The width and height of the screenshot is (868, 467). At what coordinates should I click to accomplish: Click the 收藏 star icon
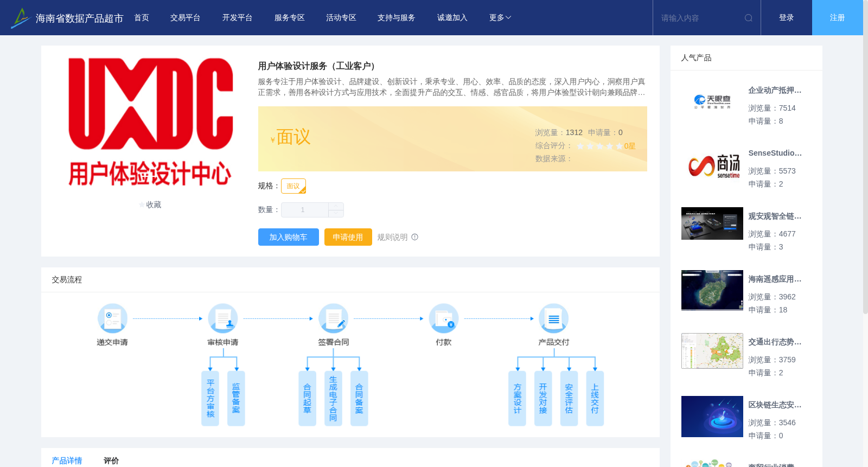142,205
